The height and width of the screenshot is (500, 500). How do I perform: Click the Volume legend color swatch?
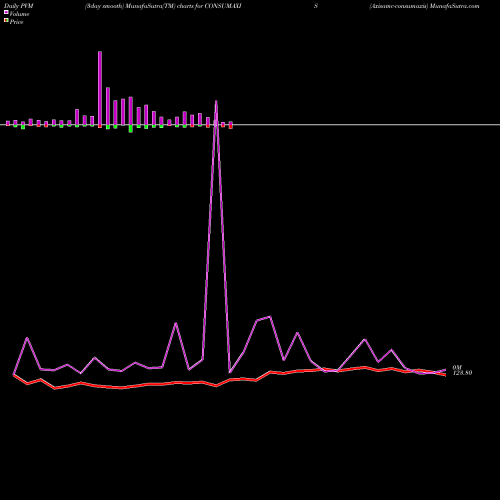point(6,12)
